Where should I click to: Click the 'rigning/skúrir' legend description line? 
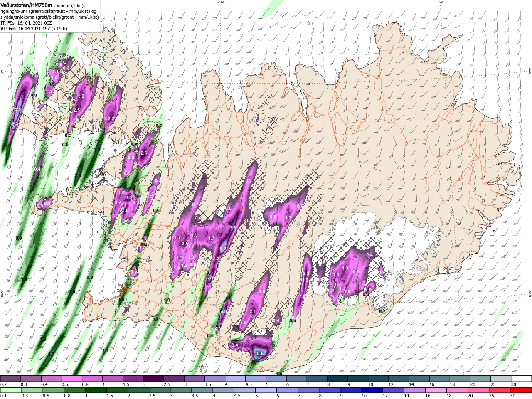click(x=48, y=11)
